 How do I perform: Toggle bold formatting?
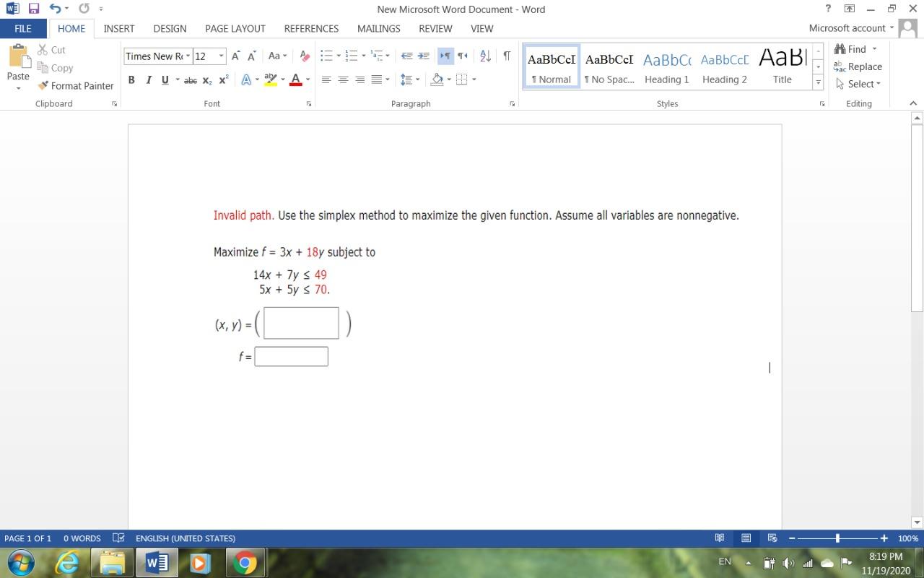tap(131, 80)
